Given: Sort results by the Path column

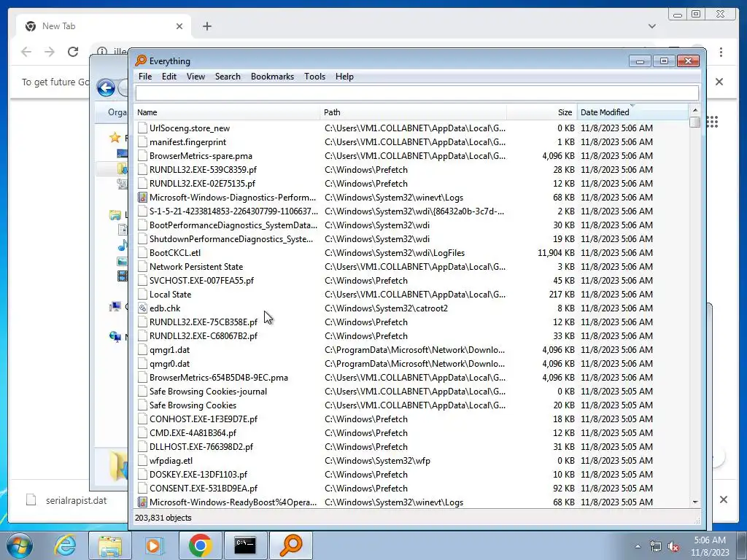Looking at the screenshot, I should tap(414, 112).
